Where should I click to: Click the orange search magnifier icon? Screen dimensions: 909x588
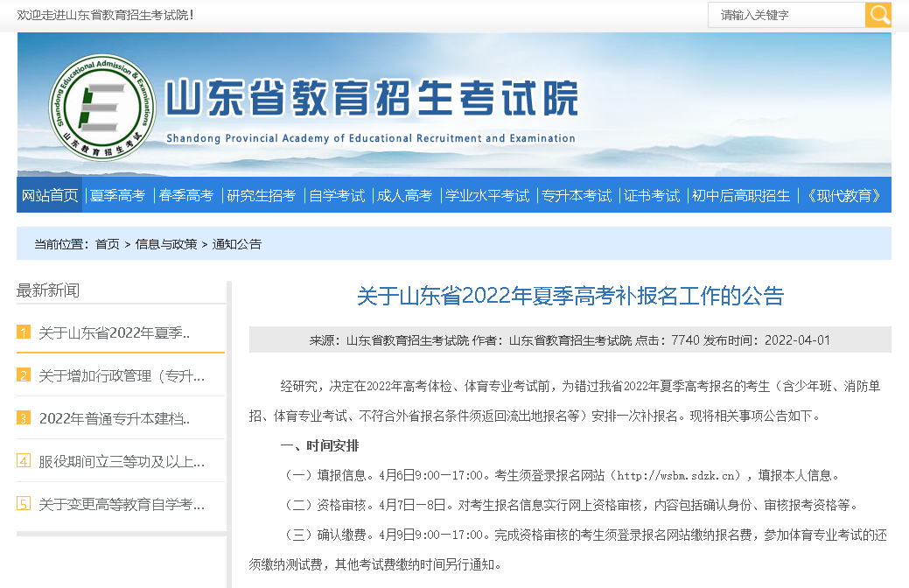878,15
